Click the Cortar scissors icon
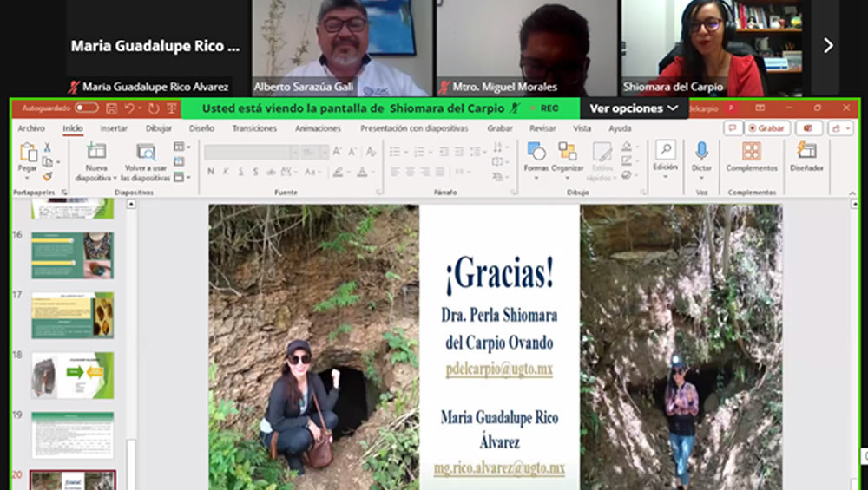Image resolution: width=868 pixels, height=490 pixels. [x=48, y=147]
